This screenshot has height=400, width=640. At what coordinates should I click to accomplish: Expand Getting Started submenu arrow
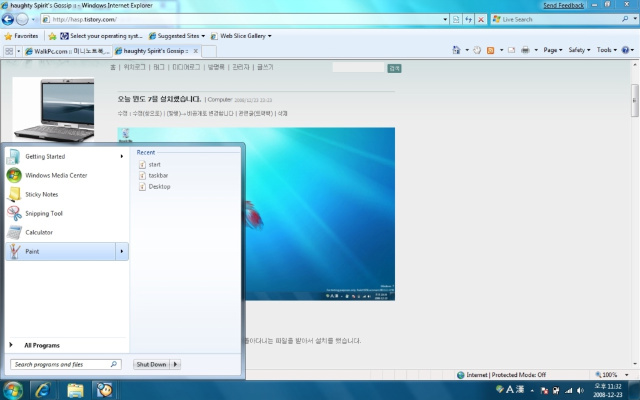122,156
